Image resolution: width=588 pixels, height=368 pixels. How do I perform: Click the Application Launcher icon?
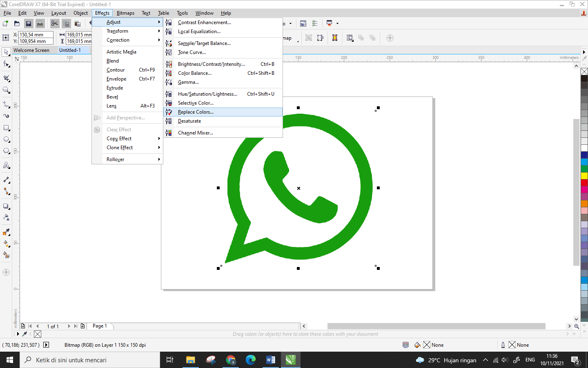tap(329, 23)
